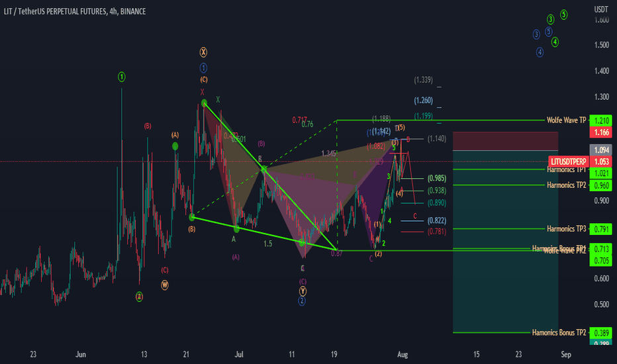Click the 19 date on the time axis
617x364 pixels.
334,355
